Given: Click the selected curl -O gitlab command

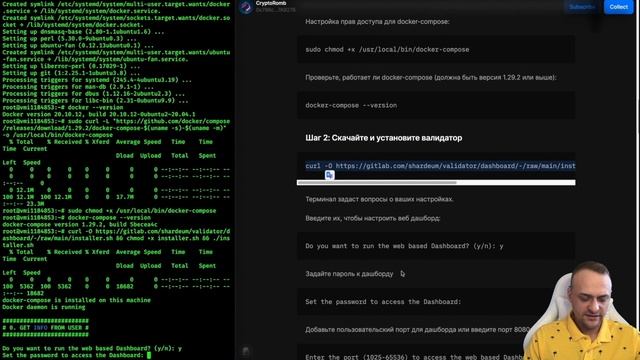Looking at the screenshot, I should click(x=440, y=166).
